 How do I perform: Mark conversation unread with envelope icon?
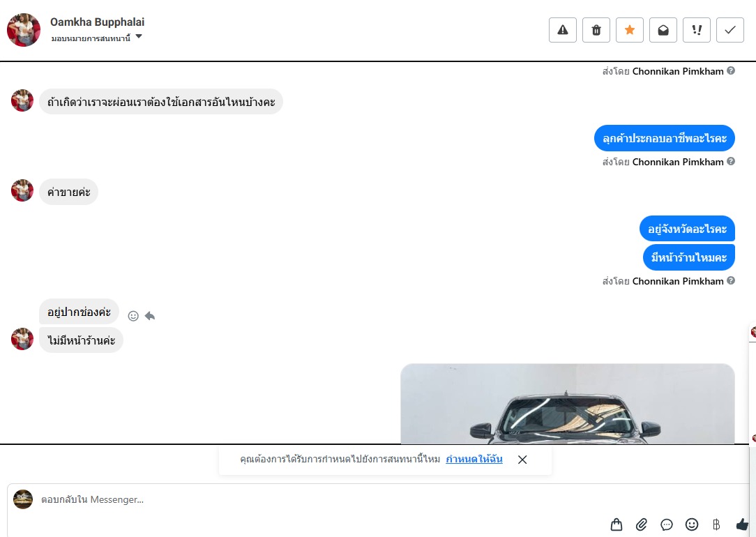(x=663, y=30)
